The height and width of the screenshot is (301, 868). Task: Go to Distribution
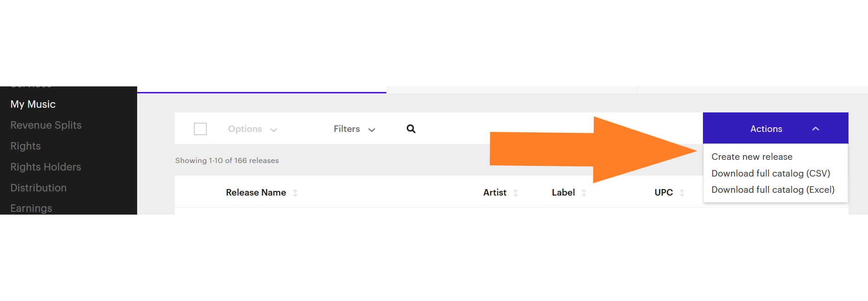pos(39,188)
